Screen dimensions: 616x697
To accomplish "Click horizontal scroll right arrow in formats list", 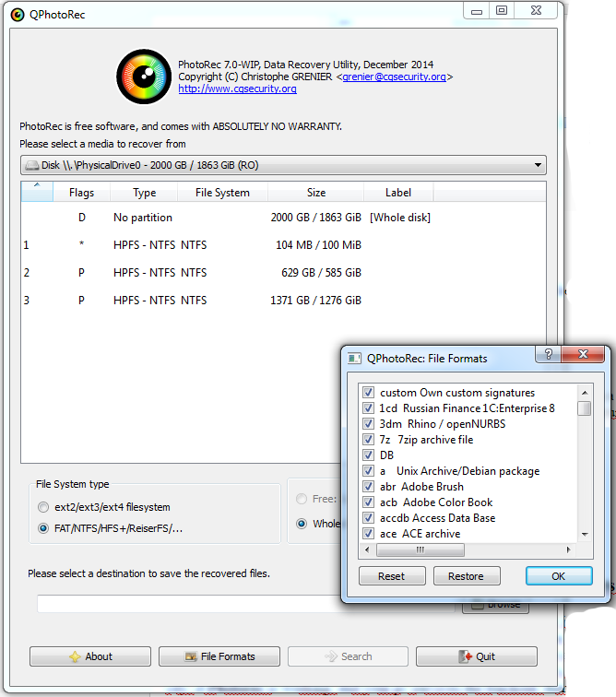I will point(568,549).
